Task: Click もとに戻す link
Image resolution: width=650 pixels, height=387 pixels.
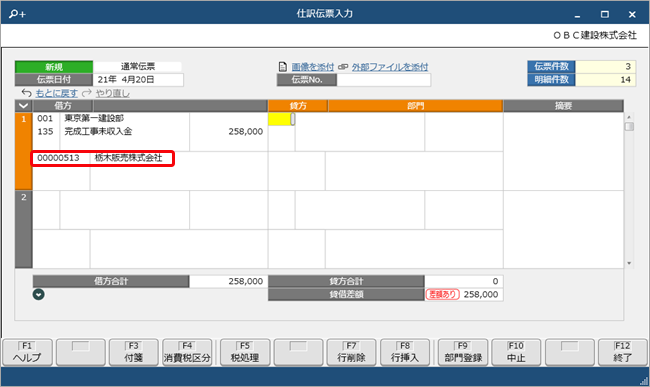Action: tap(56, 93)
